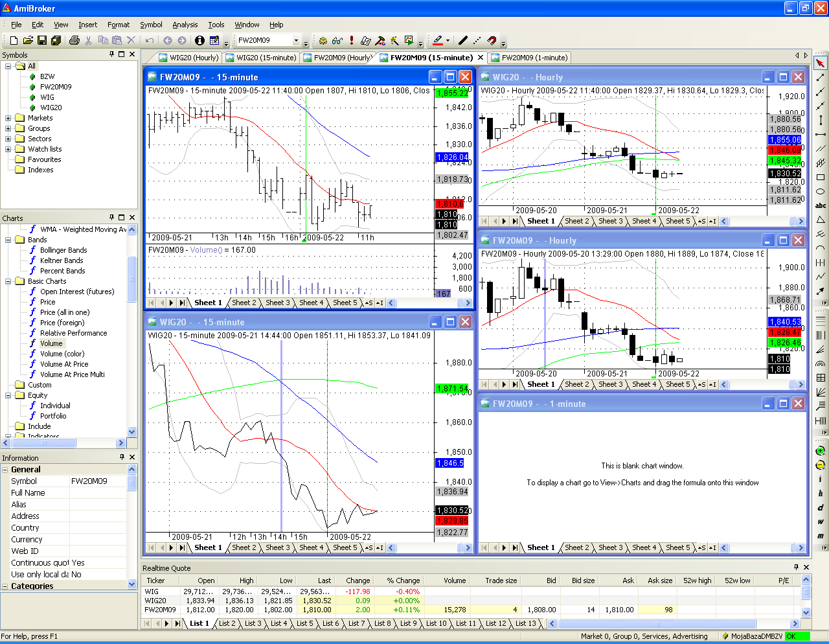Switch to the WIG20 (15-minute) tab

click(x=260, y=58)
